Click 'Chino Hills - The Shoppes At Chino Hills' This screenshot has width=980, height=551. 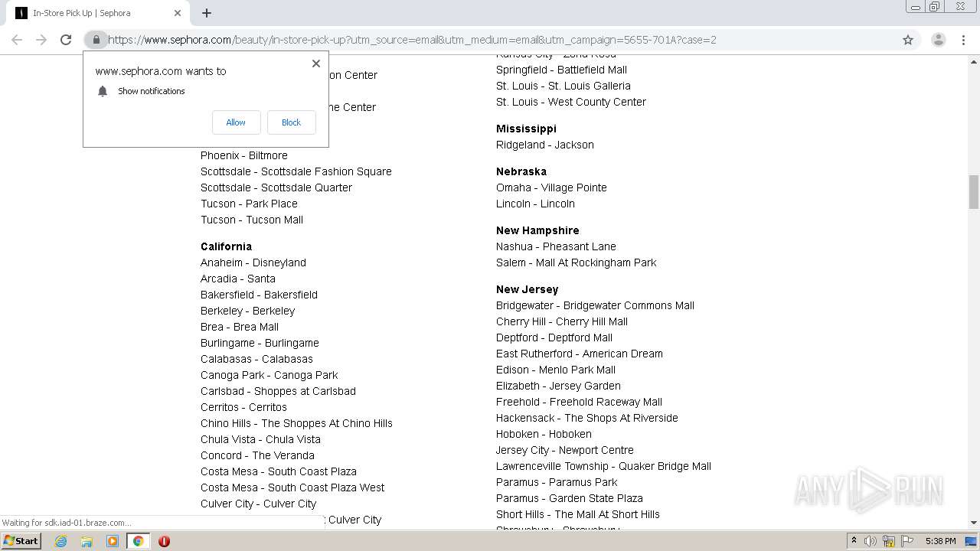(x=296, y=423)
